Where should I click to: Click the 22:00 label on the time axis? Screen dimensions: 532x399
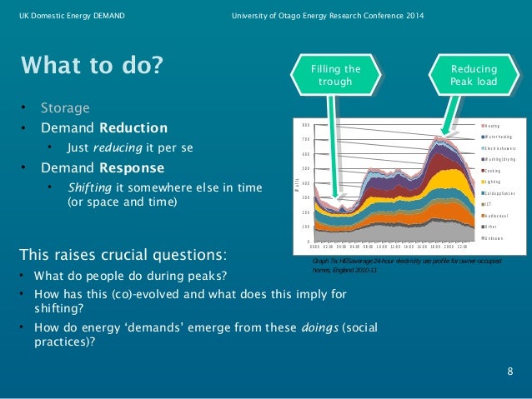click(462, 247)
